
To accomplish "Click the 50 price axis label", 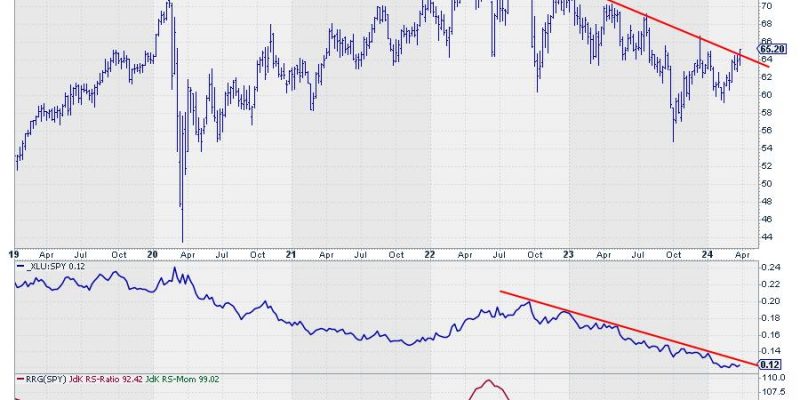I will 766,184.
